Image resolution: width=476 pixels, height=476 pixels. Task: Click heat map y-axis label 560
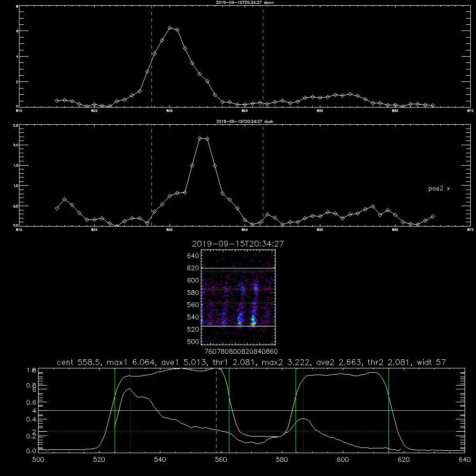[x=193, y=305]
